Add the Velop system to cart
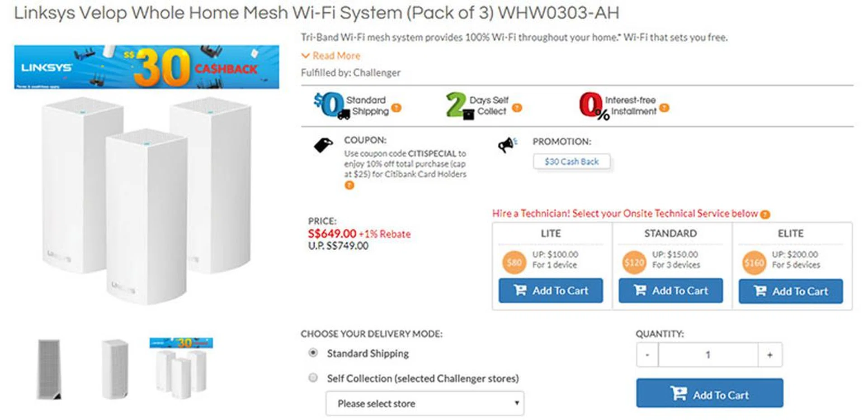 click(709, 393)
